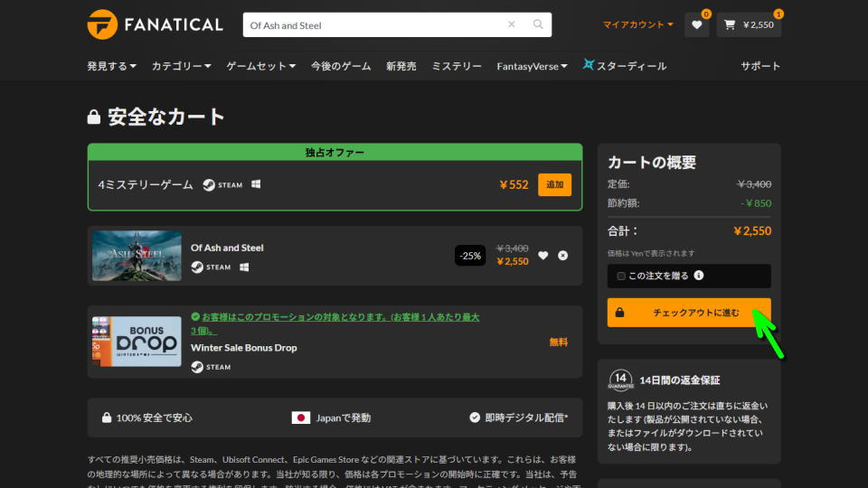
Task: Proceed with チェックアウトに進む button
Action: coord(689,313)
